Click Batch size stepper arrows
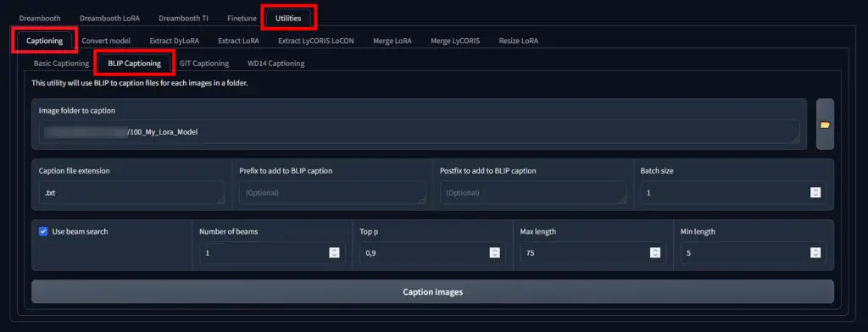 tap(815, 192)
